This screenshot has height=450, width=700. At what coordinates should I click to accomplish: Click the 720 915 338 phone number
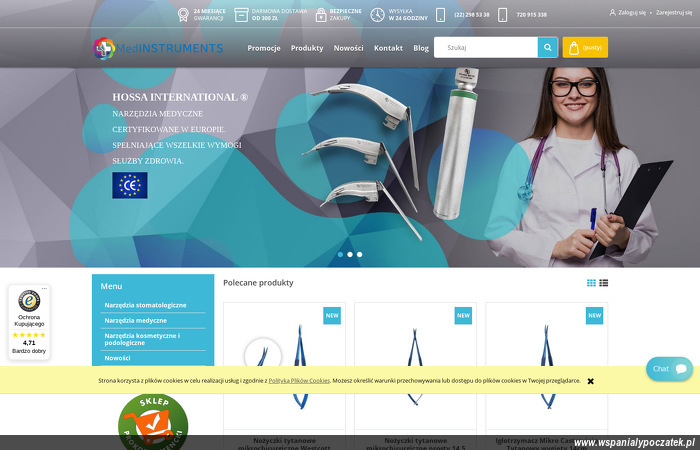pos(532,15)
